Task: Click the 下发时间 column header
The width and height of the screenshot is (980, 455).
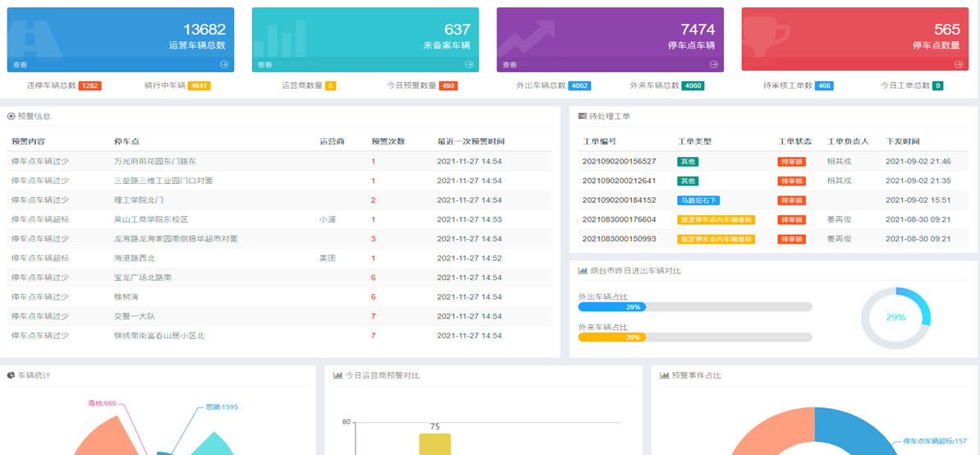Action: (x=903, y=141)
